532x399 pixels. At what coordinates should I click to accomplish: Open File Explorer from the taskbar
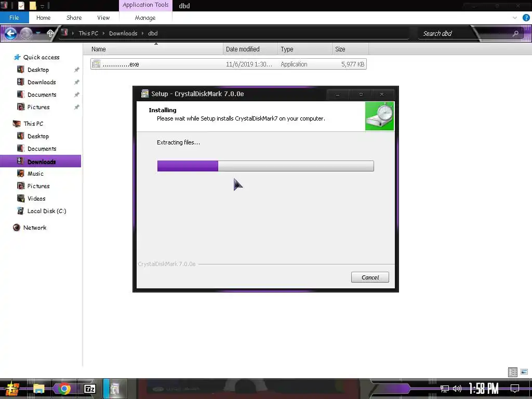click(x=38, y=389)
